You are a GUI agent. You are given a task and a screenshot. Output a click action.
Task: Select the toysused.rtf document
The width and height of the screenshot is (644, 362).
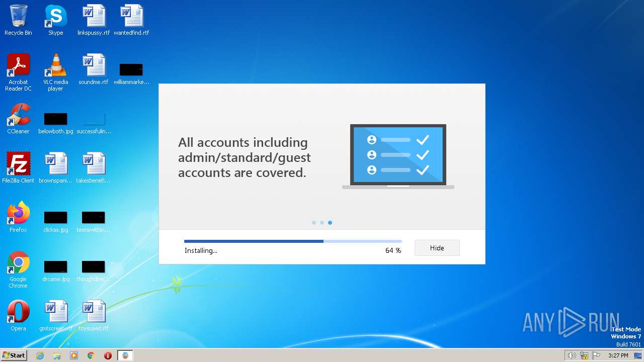tap(94, 316)
